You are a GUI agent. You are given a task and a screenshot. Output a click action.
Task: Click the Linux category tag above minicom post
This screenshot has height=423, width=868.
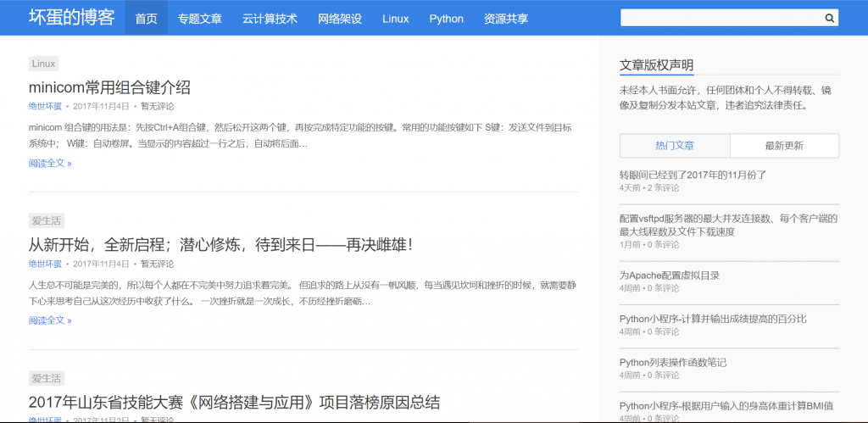pyautogui.click(x=44, y=64)
